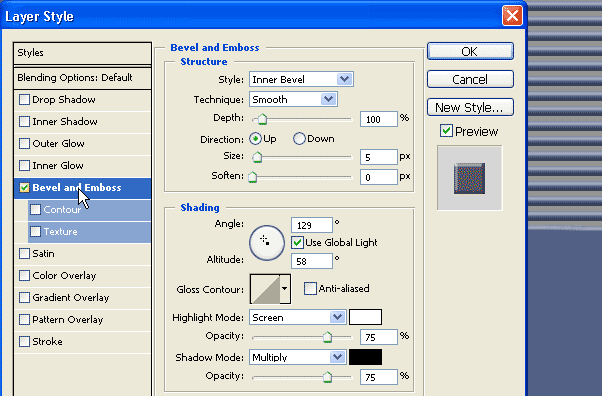Click the style preview thumbnail

(x=470, y=178)
